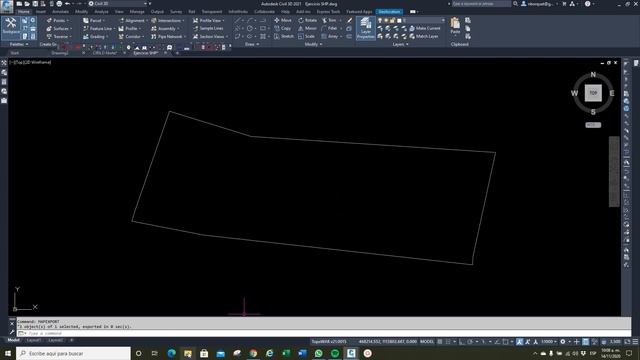The height and width of the screenshot is (360, 640).
Task: Expand the Draw panel title
Action: coord(252,44)
